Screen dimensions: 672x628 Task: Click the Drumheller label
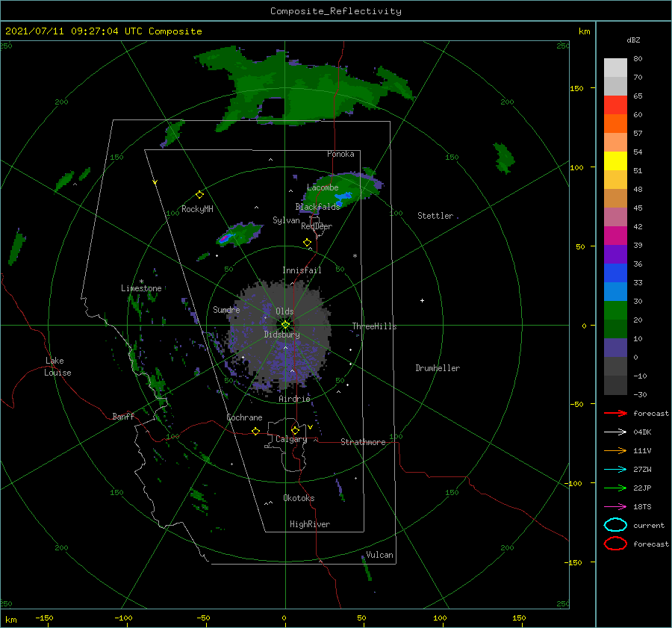click(x=438, y=368)
